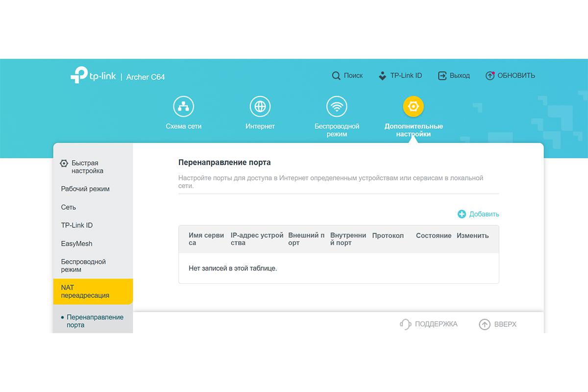588x392 pixels.
Task: Open the Рабочий режим menu item
Action: click(85, 189)
